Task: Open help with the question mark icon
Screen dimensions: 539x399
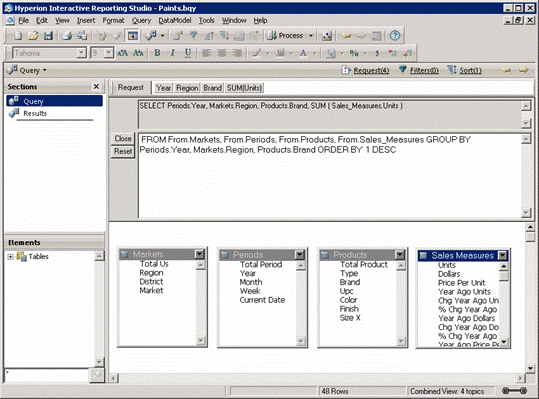Action: pyautogui.click(x=395, y=35)
